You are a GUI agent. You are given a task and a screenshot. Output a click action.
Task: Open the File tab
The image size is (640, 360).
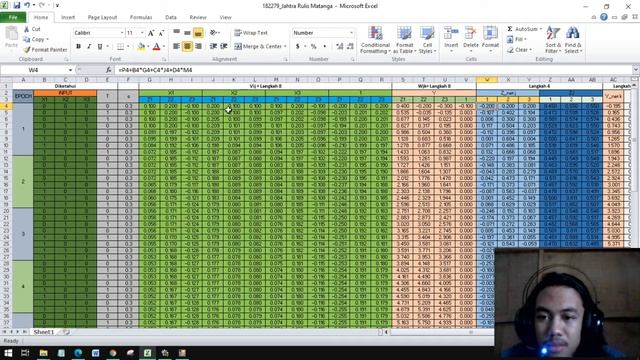13,17
